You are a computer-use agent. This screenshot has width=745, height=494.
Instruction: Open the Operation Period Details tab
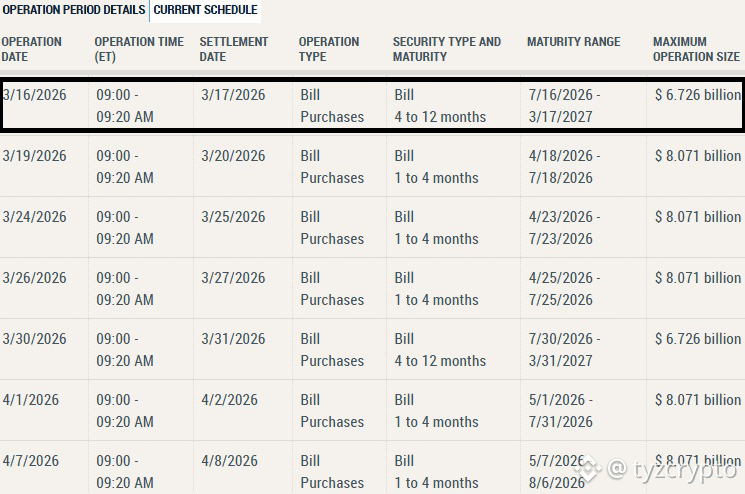pyautogui.click(x=74, y=10)
